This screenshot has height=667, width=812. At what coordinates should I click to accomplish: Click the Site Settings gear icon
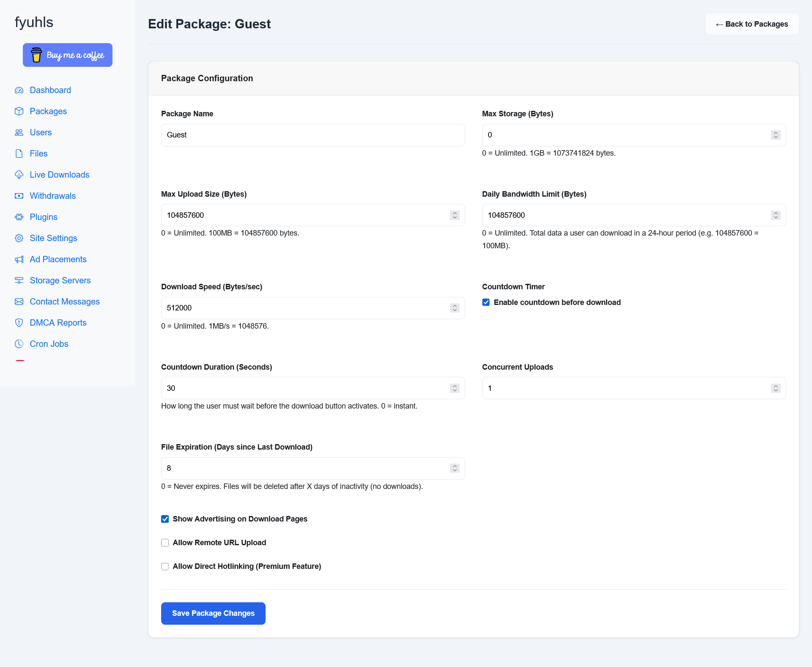coord(19,238)
